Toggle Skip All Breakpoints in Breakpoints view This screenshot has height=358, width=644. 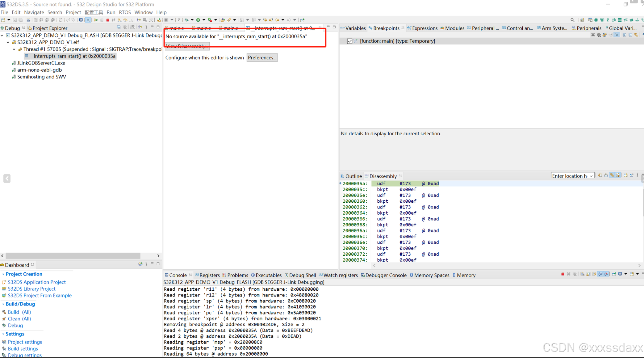click(617, 35)
